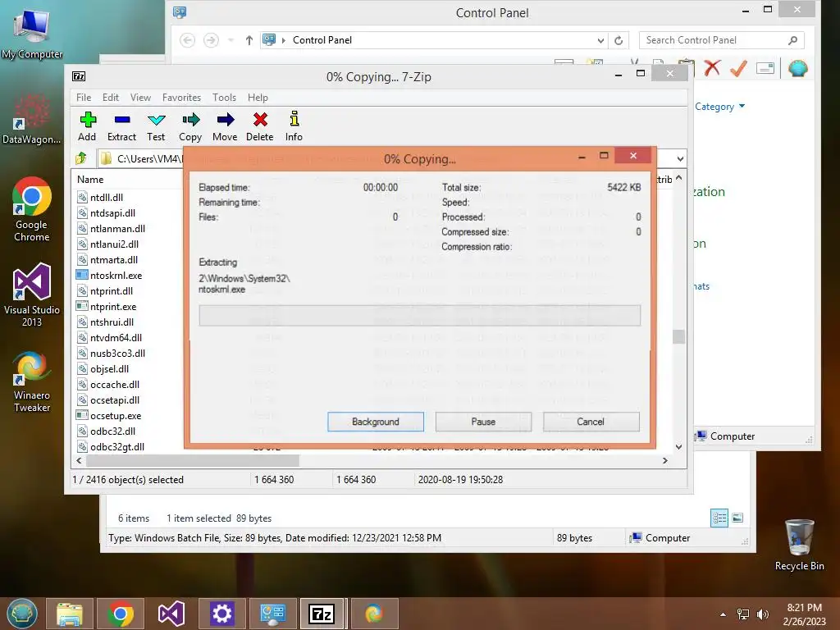Switch to 7-Zip taskbar button
The height and width of the screenshot is (630, 840).
coord(322,614)
